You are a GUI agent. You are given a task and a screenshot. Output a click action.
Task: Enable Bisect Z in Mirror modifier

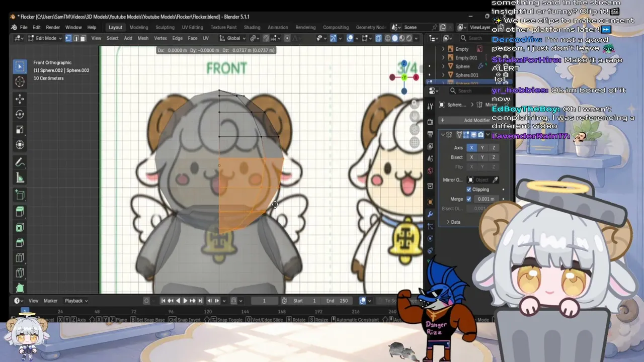494,157
